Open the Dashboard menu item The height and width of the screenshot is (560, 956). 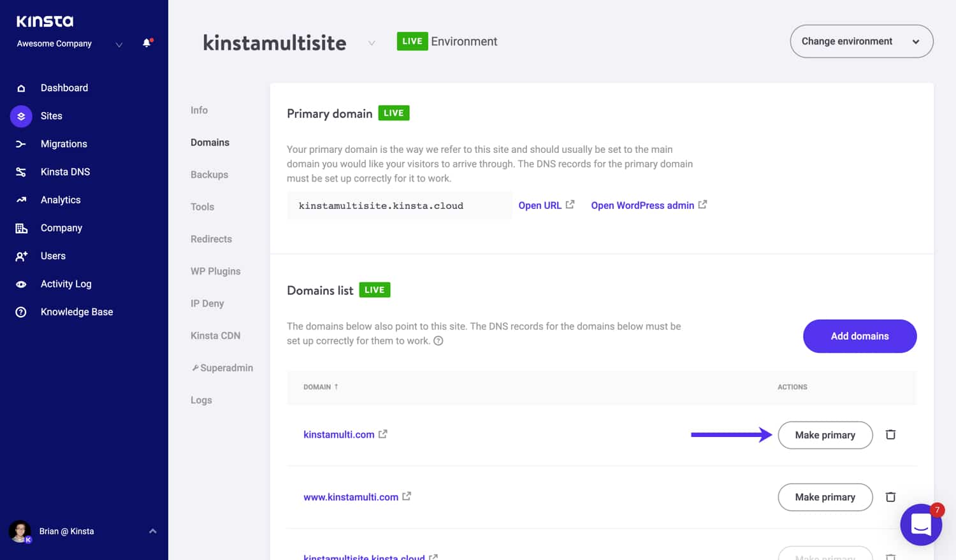(x=64, y=88)
